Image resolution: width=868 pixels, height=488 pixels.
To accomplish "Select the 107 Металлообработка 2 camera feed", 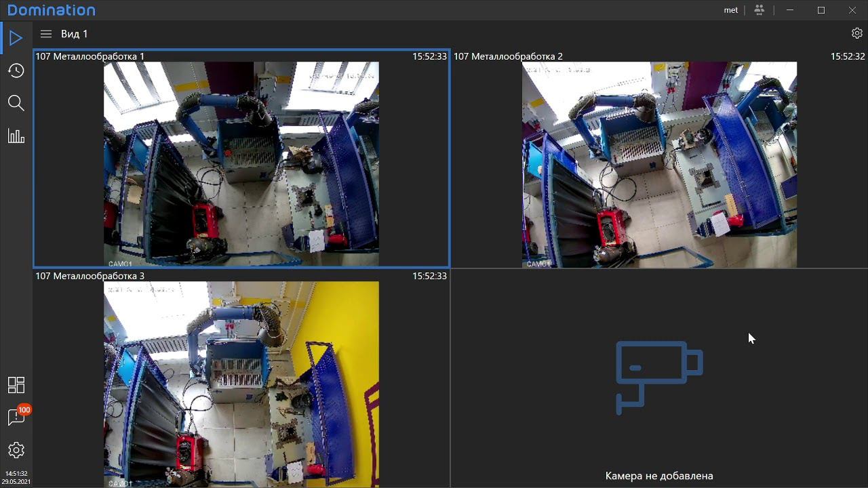I will pyautogui.click(x=659, y=165).
